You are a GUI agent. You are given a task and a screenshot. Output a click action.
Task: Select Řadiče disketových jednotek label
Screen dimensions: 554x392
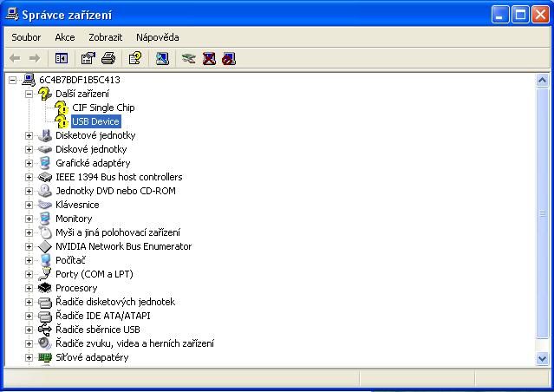[x=115, y=302]
